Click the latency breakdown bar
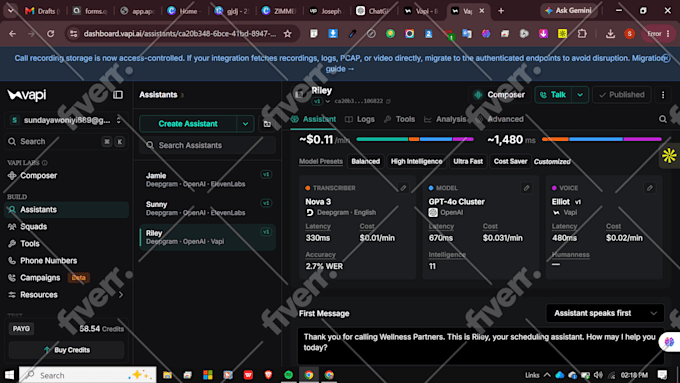The image size is (680, 383). click(602, 139)
